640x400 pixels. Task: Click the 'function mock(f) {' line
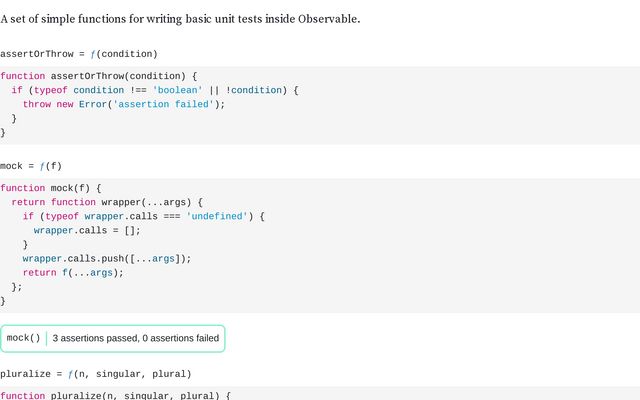point(51,189)
